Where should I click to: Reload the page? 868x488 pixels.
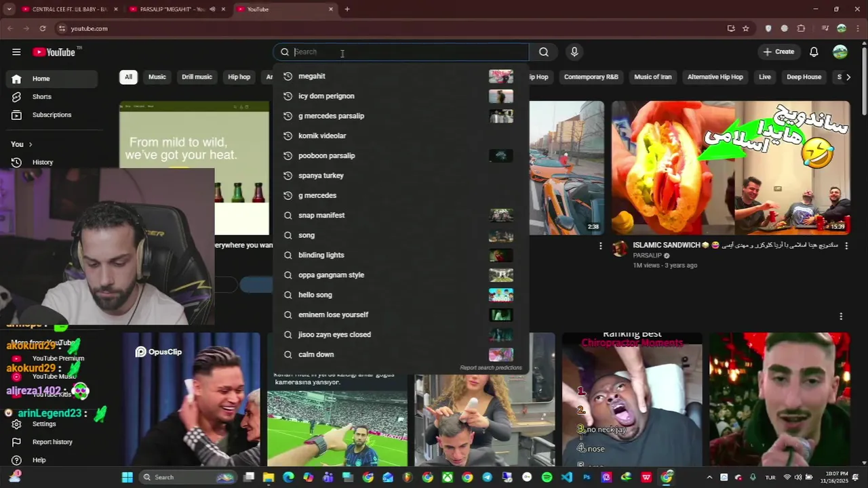click(43, 28)
